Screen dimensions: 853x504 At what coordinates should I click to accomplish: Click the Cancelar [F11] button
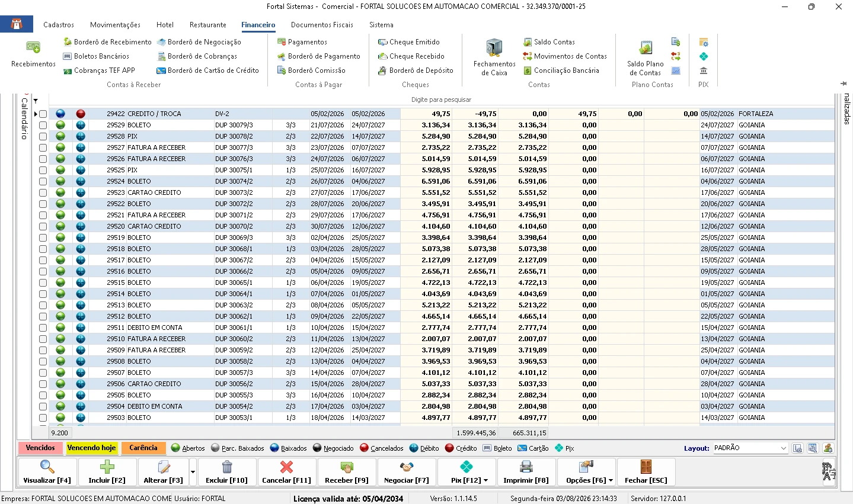pos(286,472)
